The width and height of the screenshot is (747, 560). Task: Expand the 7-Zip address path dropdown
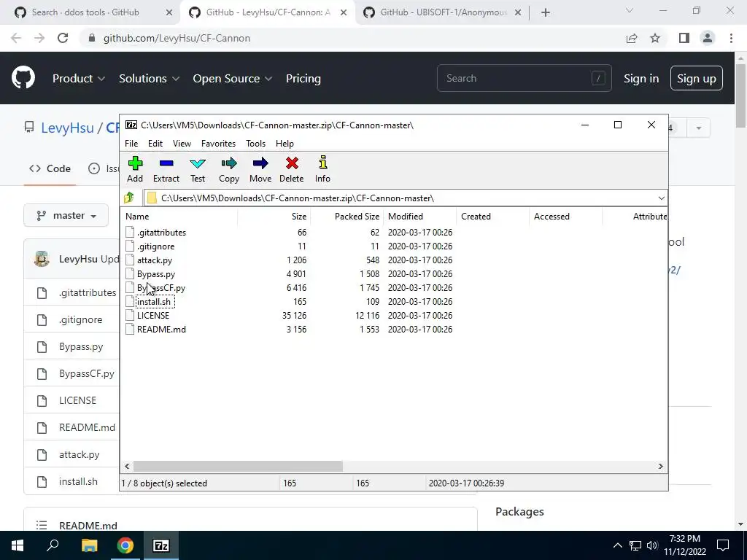661,198
